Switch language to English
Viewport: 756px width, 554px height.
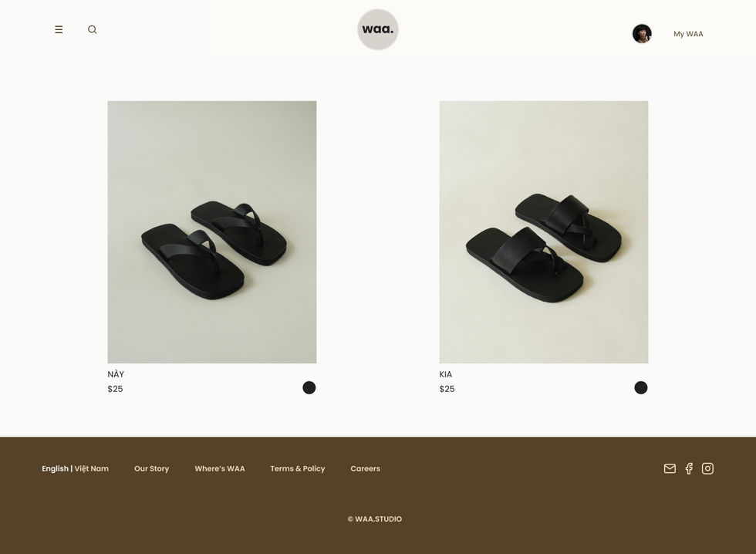55,468
